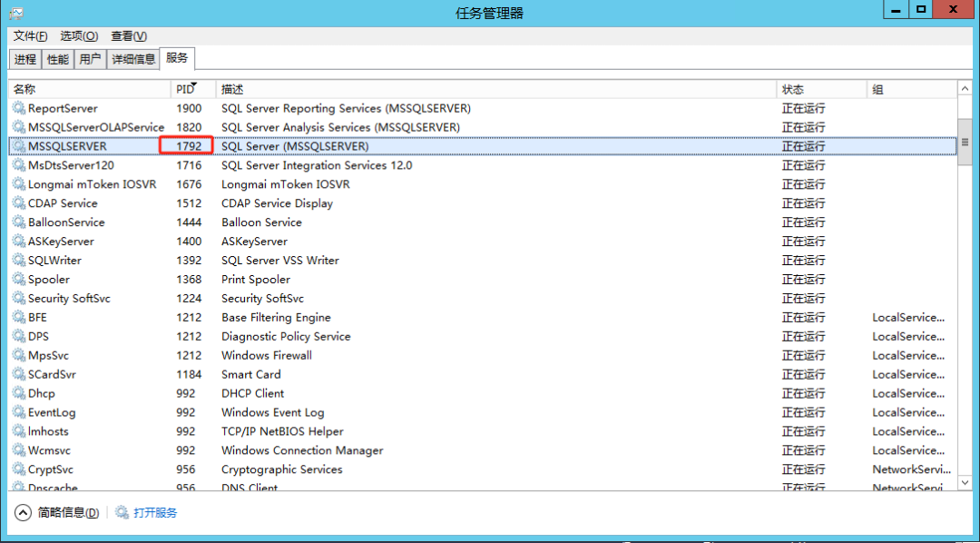Click the gear icon next to 打开服务

[122, 512]
